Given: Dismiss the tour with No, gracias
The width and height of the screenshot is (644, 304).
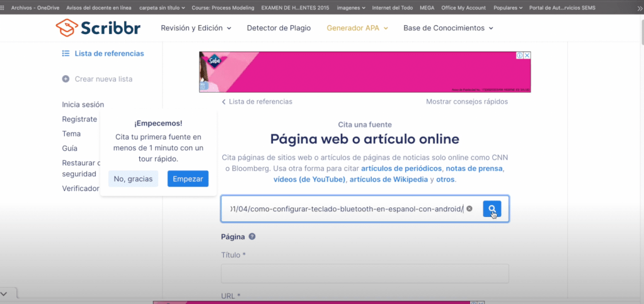Looking at the screenshot, I should coord(133,179).
